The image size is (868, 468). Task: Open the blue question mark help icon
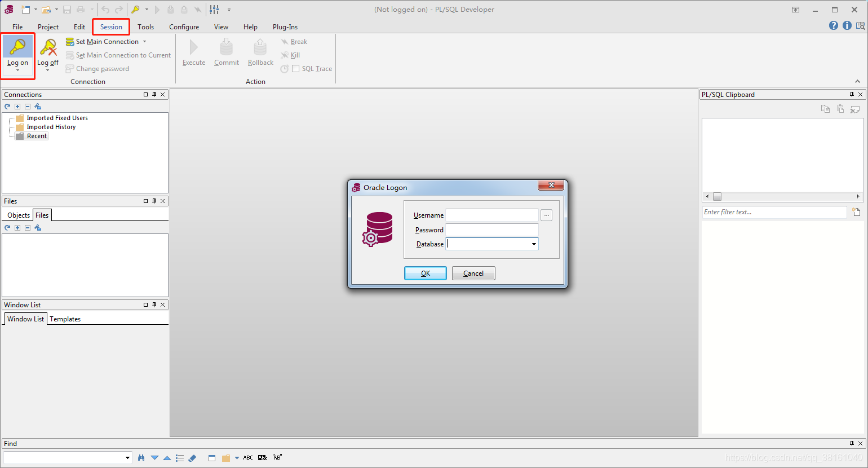[834, 25]
